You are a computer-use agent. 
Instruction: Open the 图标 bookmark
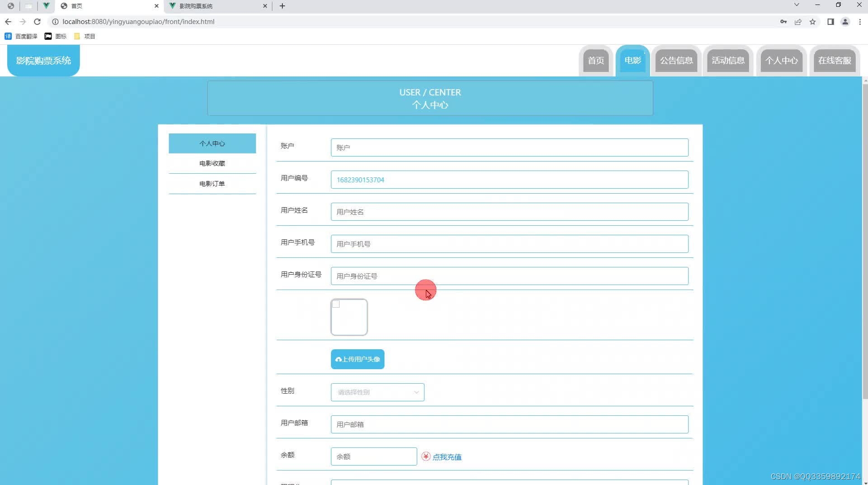(56, 36)
